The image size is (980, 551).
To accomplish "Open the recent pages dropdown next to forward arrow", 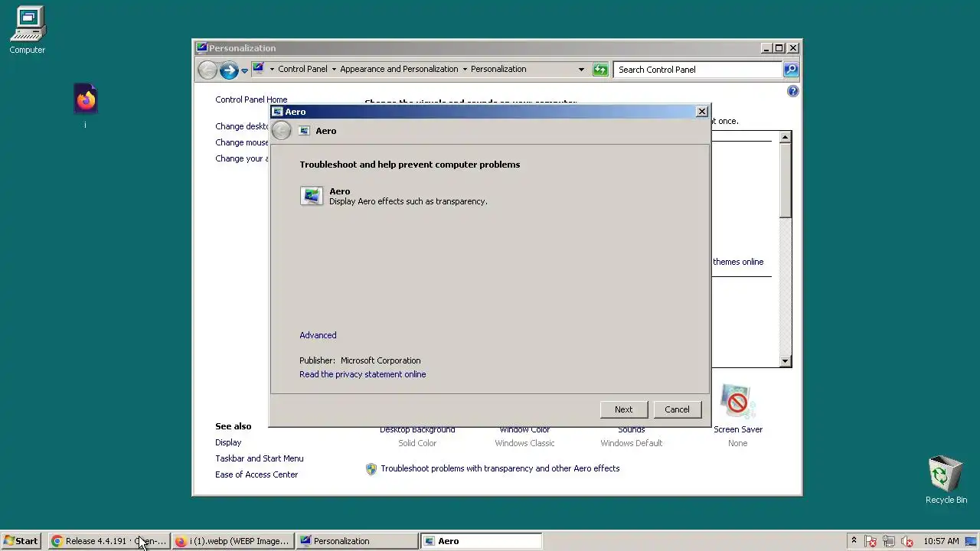I will [245, 70].
